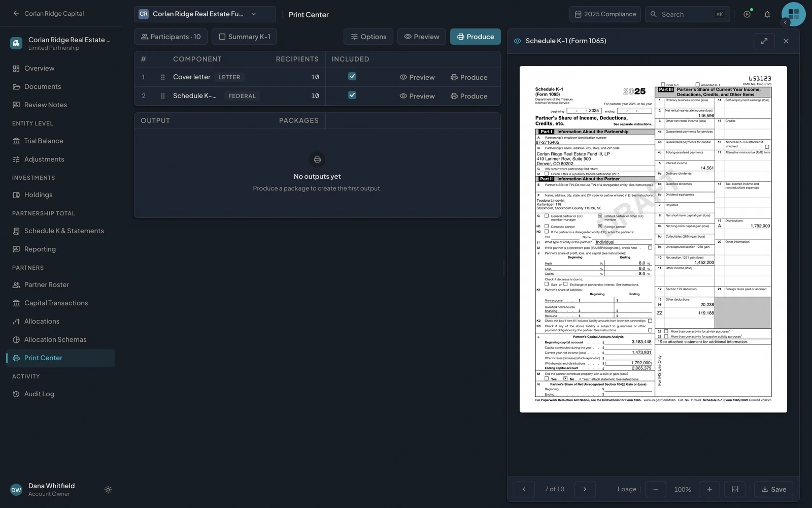Open Capital Transactions in sidebar
The image size is (812, 508).
[x=61, y=303]
